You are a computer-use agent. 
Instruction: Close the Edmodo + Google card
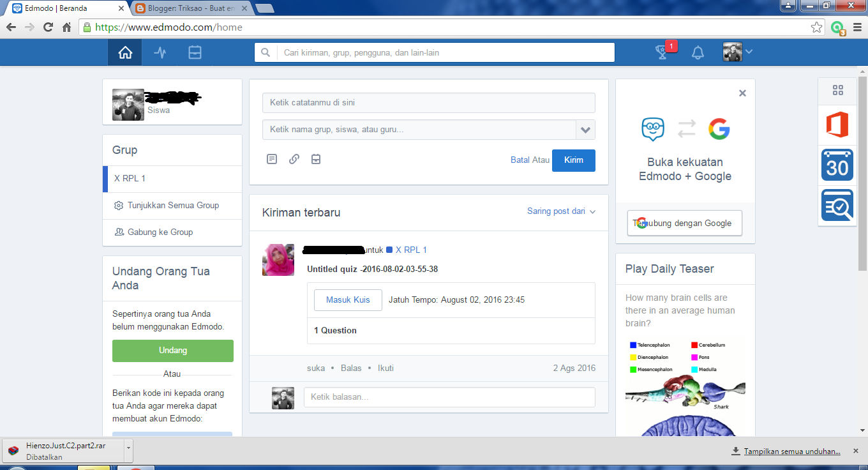click(x=742, y=93)
